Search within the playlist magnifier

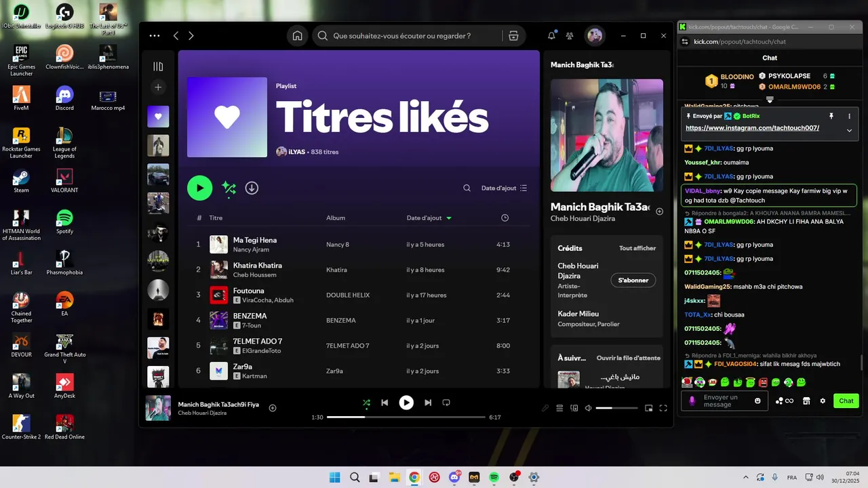[467, 188]
